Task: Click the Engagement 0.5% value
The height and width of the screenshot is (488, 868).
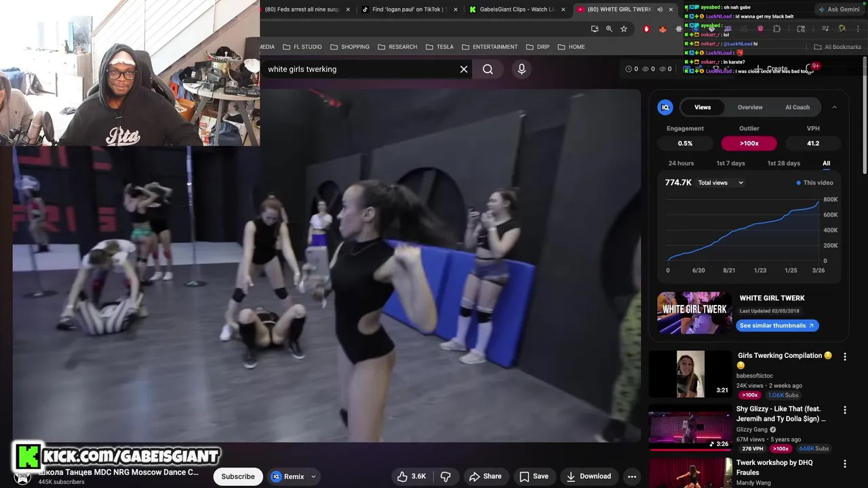Action: (x=685, y=143)
